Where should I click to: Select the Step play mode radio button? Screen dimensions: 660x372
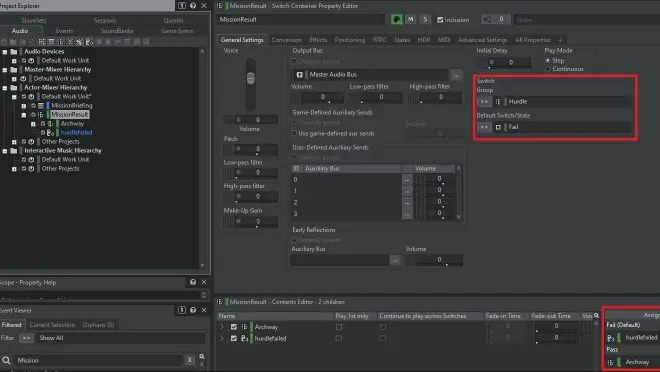pos(548,61)
